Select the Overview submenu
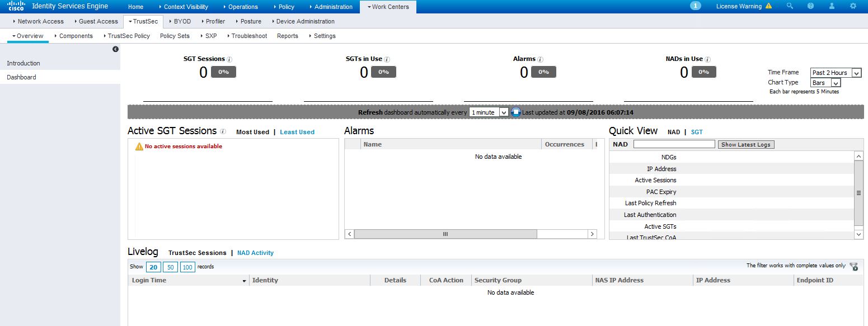This screenshot has height=326, width=868. (x=27, y=36)
